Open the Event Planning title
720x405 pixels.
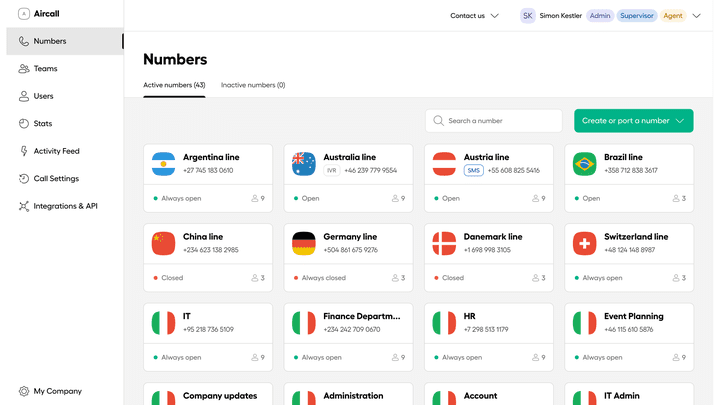[634, 316]
